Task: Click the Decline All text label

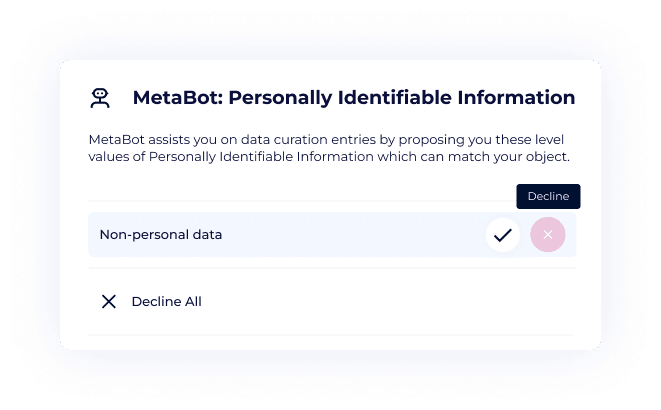Action: [166, 301]
